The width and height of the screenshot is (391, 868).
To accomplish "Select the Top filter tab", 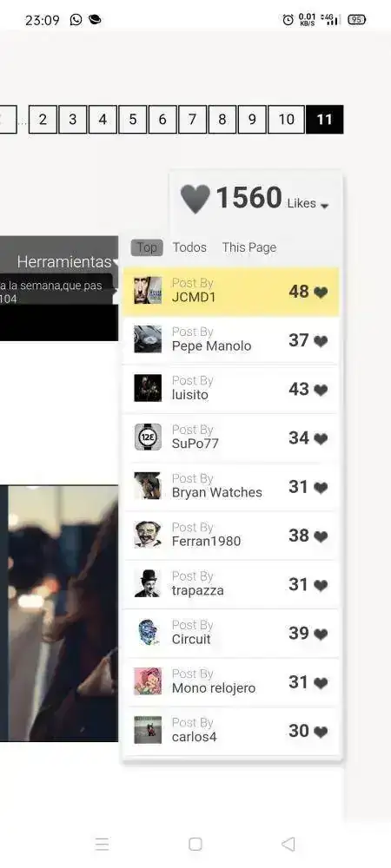I will click(x=147, y=247).
